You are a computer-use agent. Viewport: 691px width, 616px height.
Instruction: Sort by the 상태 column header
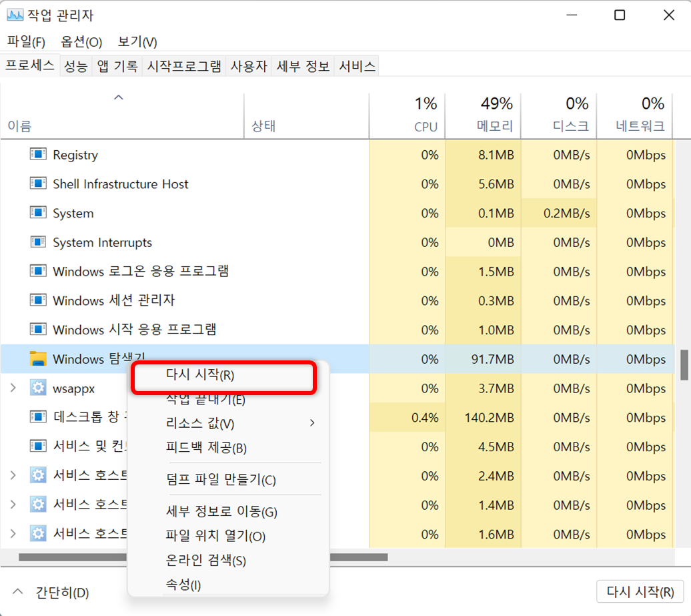click(x=307, y=116)
